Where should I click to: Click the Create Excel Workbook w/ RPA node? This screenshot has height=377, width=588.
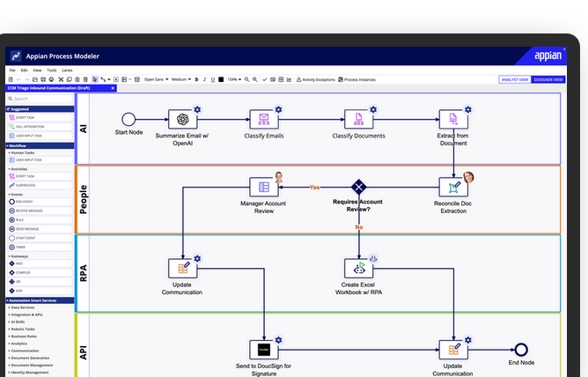coord(358,268)
